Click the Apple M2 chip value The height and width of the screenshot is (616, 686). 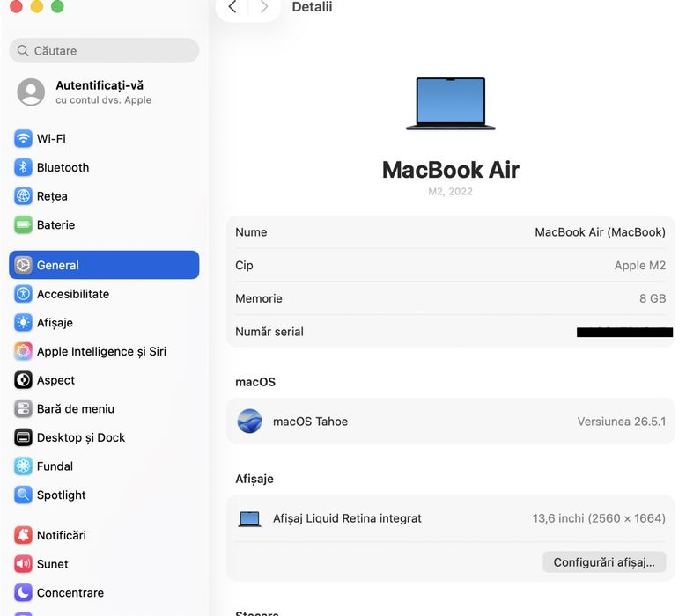point(639,266)
